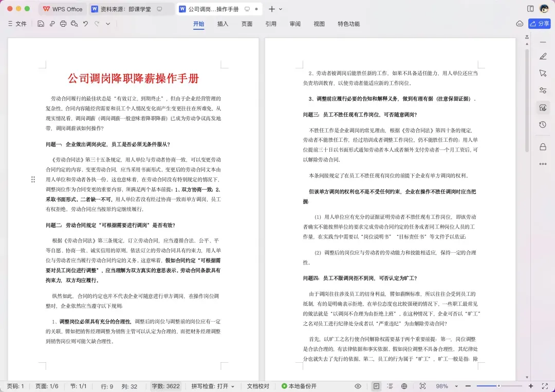Switch to the 开始 ribbon tab
This screenshot has width=555, height=392.
click(198, 24)
